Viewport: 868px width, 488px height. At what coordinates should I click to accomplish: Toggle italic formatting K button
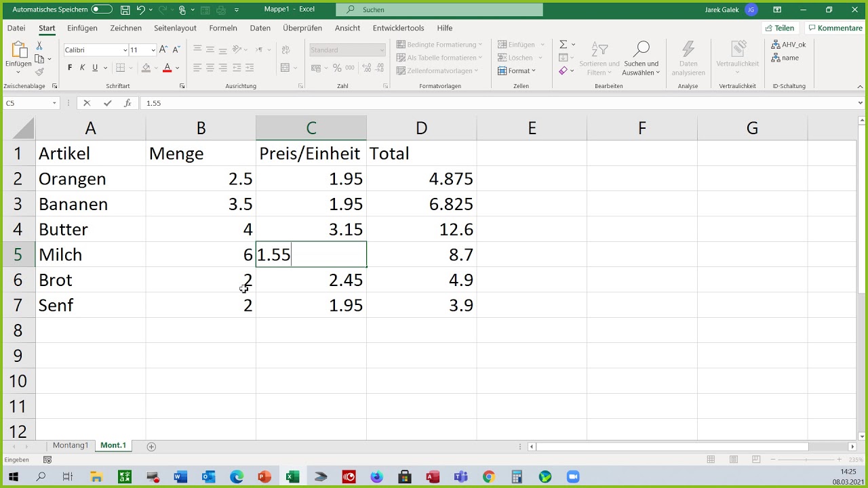tap(82, 68)
